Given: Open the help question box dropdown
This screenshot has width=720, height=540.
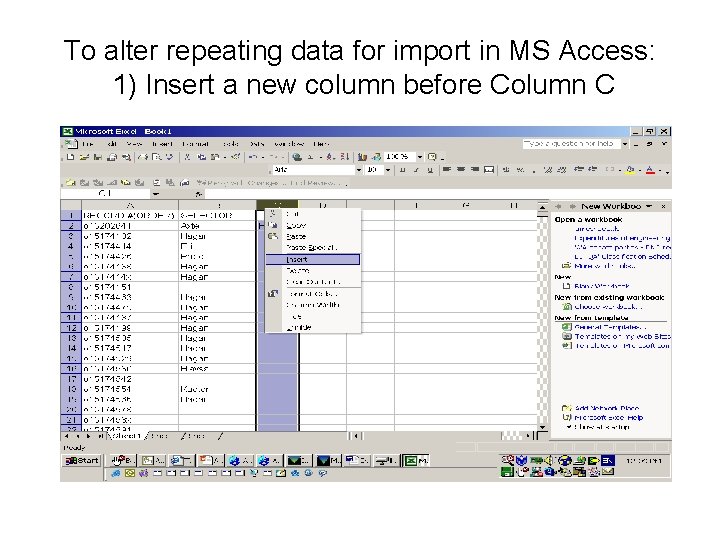Looking at the screenshot, I should [624, 144].
